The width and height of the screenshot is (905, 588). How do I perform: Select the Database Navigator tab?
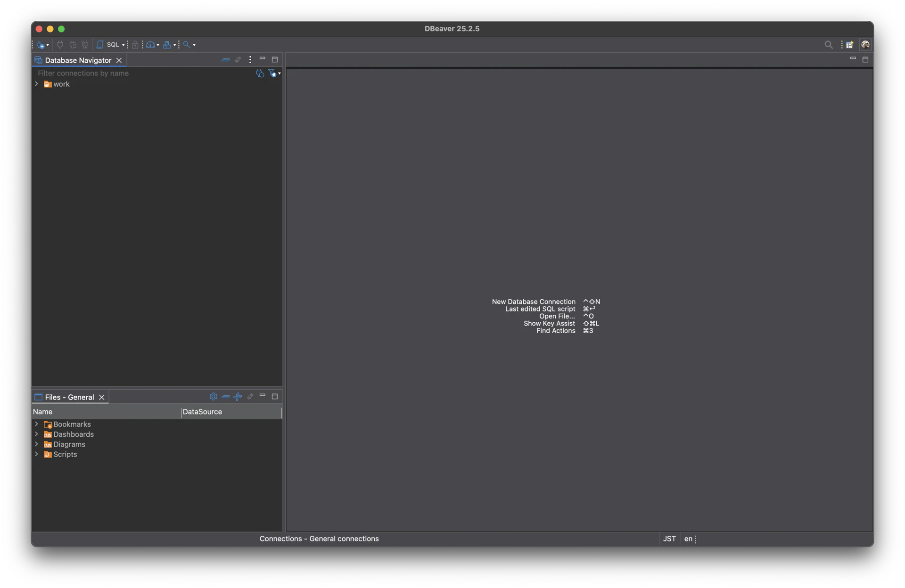tap(78, 60)
